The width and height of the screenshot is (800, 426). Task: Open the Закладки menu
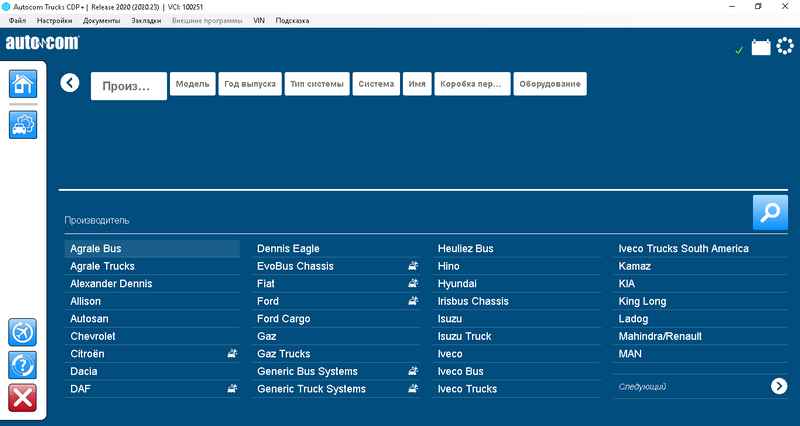pyautogui.click(x=146, y=21)
